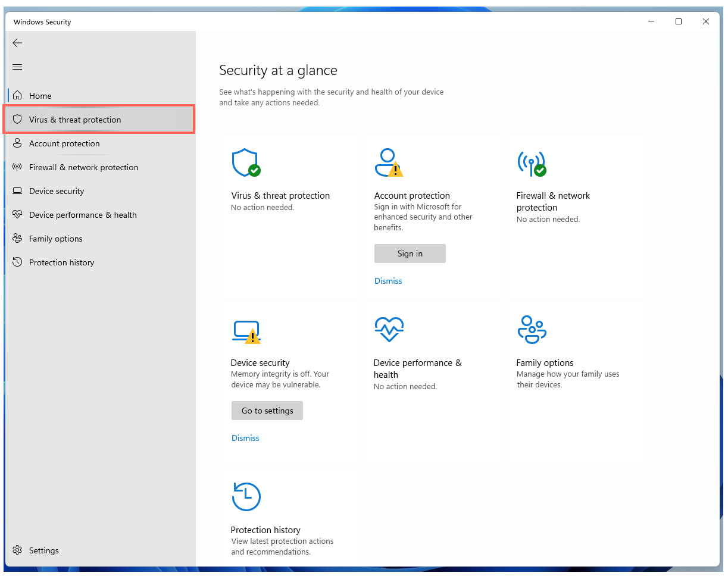Viewport: 728px width, 576px height.
Task: Toggle the hamburger navigation menu
Action: click(17, 67)
